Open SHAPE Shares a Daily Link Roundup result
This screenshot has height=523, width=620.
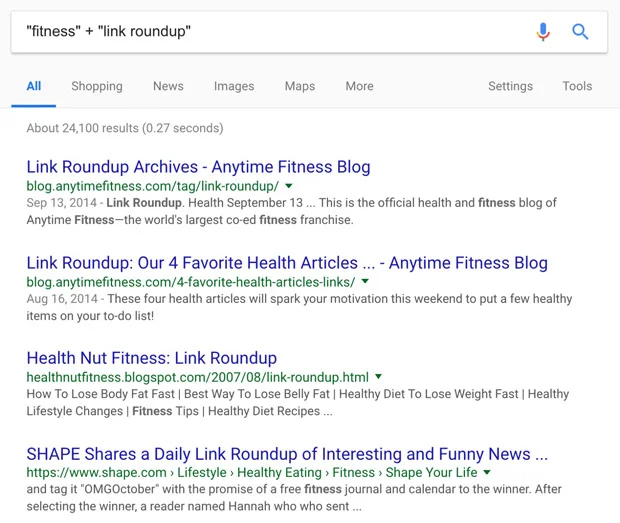(x=287, y=454)
